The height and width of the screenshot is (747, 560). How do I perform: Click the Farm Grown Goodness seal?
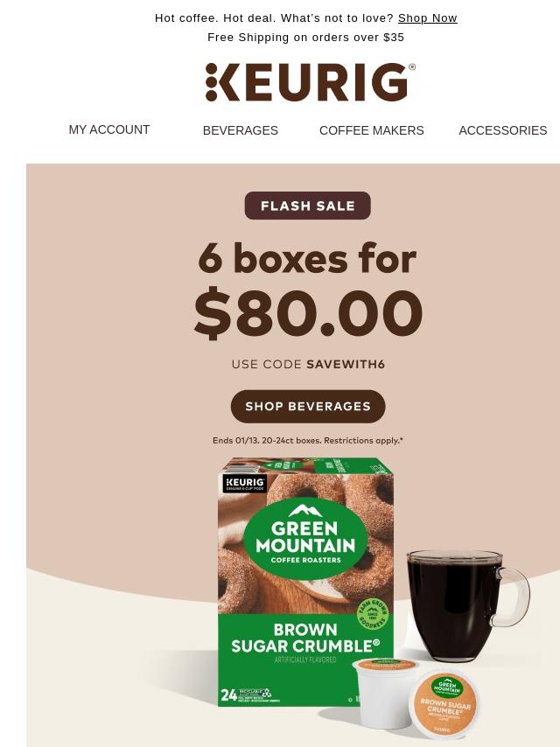pyautogui.click(x=373, y=614)
